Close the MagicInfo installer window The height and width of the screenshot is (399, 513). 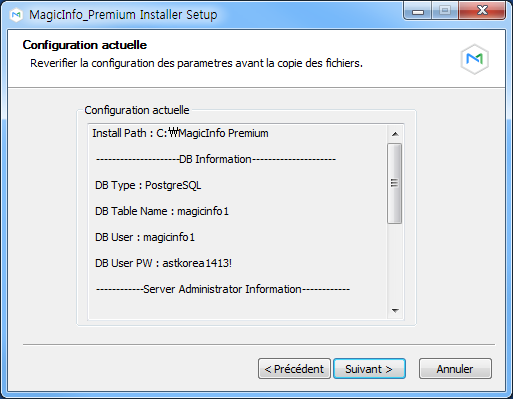(x=482, y=11)
